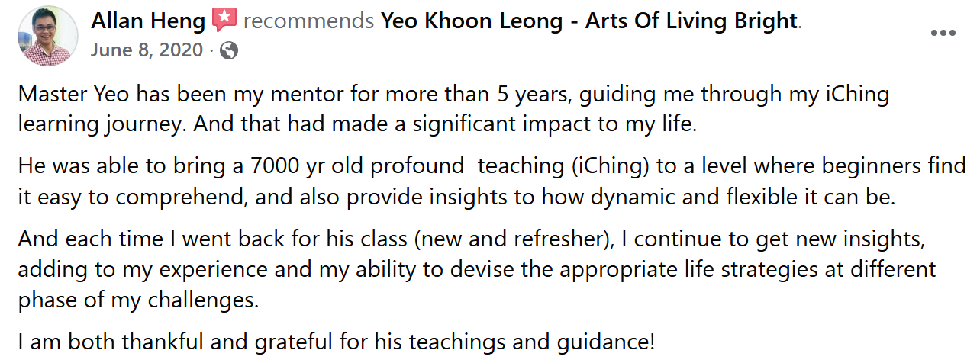Click Allan Heng's profile picture
The width and height of the screenshot is (980, 363).
(x=47, y=36)
